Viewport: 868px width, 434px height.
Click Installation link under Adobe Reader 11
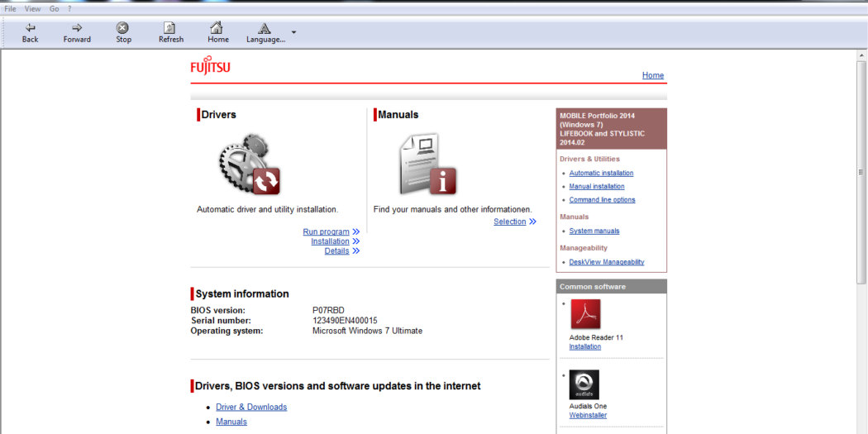point(585,346)
